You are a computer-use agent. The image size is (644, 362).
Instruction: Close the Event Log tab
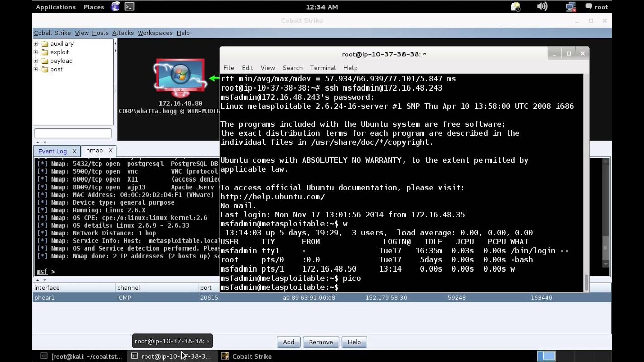[74, 151]
